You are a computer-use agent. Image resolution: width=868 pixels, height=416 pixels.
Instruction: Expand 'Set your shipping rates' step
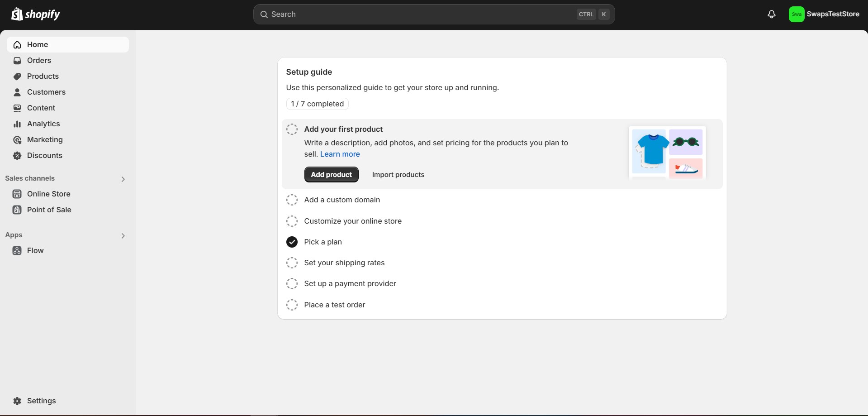click(344, 263)
